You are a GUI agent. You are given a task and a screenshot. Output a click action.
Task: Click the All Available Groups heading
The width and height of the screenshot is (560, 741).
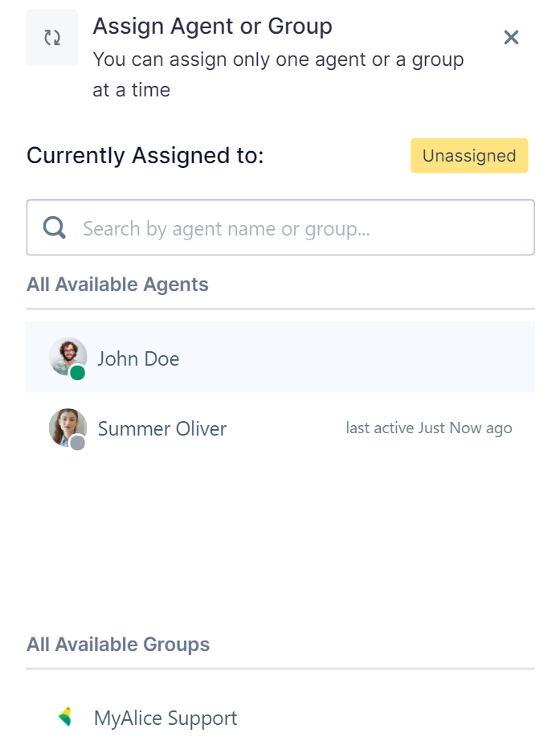point(118,645)
